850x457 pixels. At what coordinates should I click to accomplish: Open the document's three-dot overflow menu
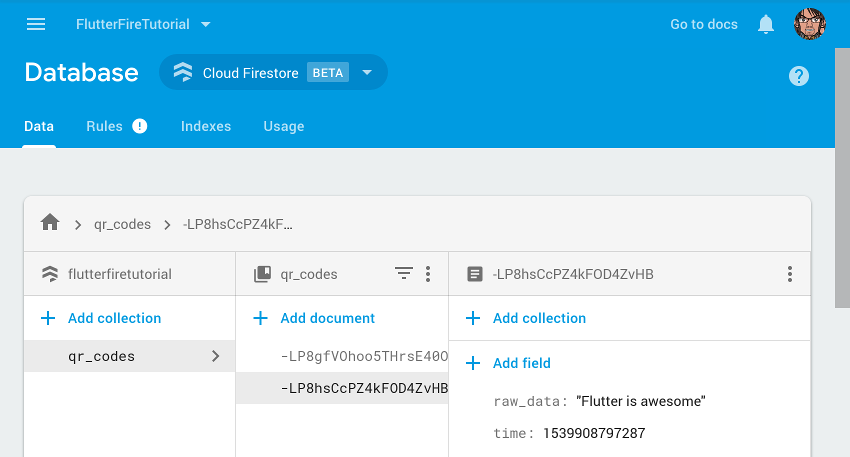pyautogui.click(x=790, y=274)
